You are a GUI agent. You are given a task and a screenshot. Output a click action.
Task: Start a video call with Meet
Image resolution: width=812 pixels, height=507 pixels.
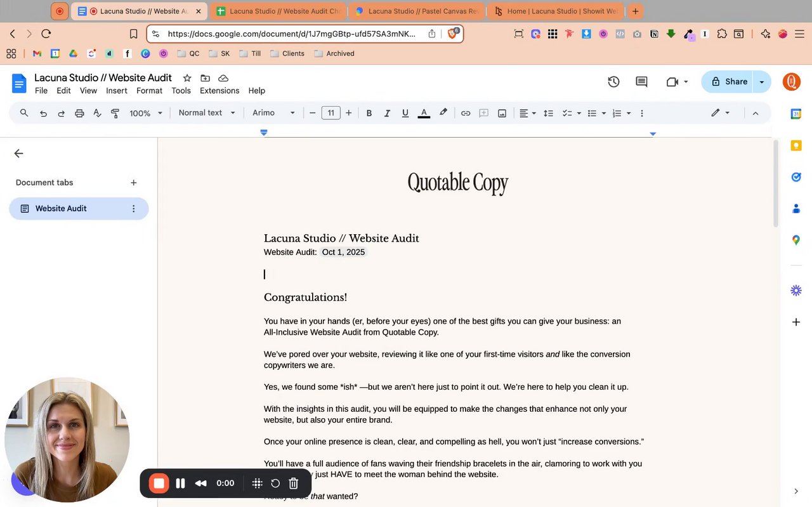point(677,81)
